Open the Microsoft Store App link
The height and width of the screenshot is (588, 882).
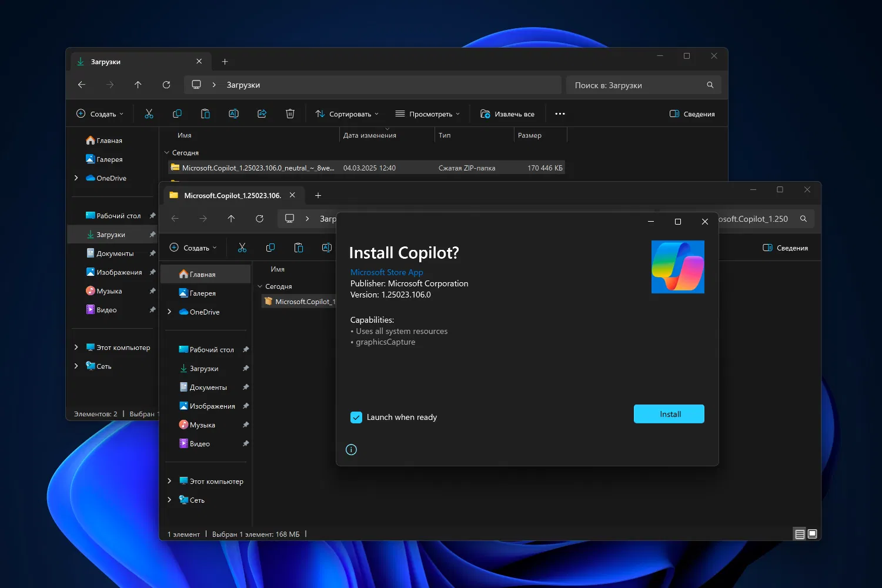pos(387,272)
